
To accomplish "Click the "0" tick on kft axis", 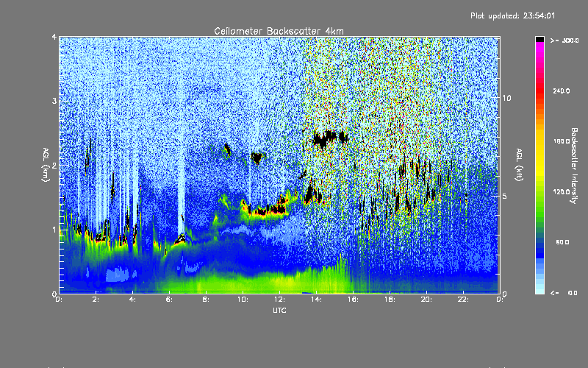I will [505, 294].
